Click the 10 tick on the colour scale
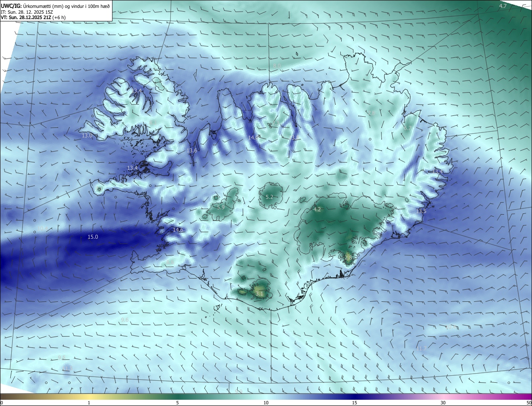Viewport: 532px width, 406px height. (266, 403)
